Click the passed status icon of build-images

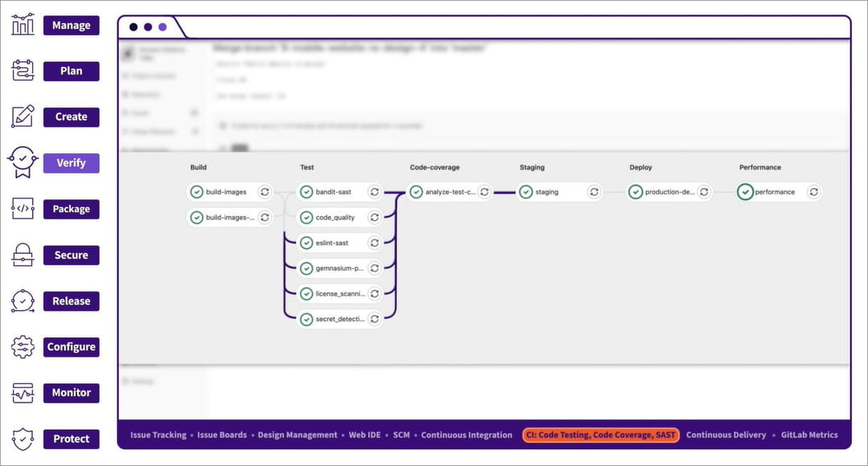coord(197,192)
